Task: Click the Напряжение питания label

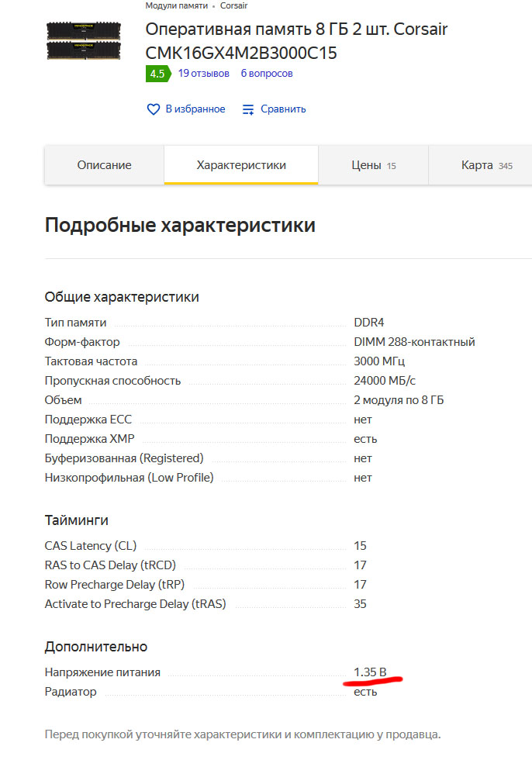Action: (x=102, y=672)
